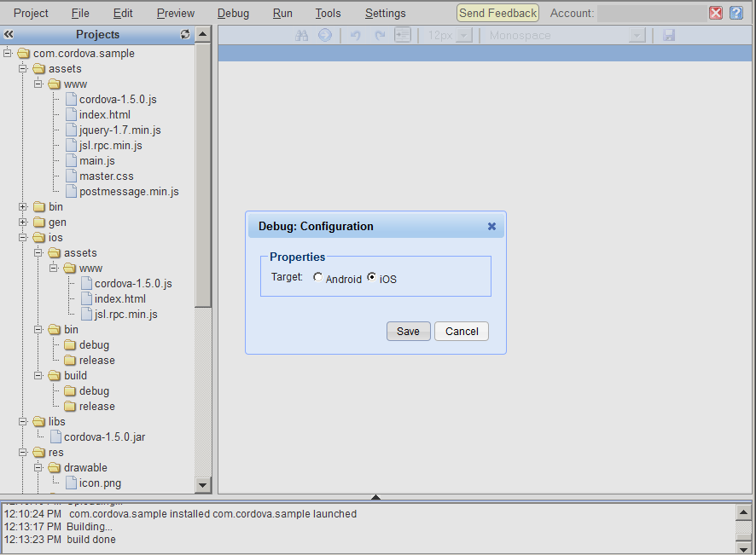Collapse the ios folder
The width and height of the screenshot is (756, 555).
[x=23, y=238]
